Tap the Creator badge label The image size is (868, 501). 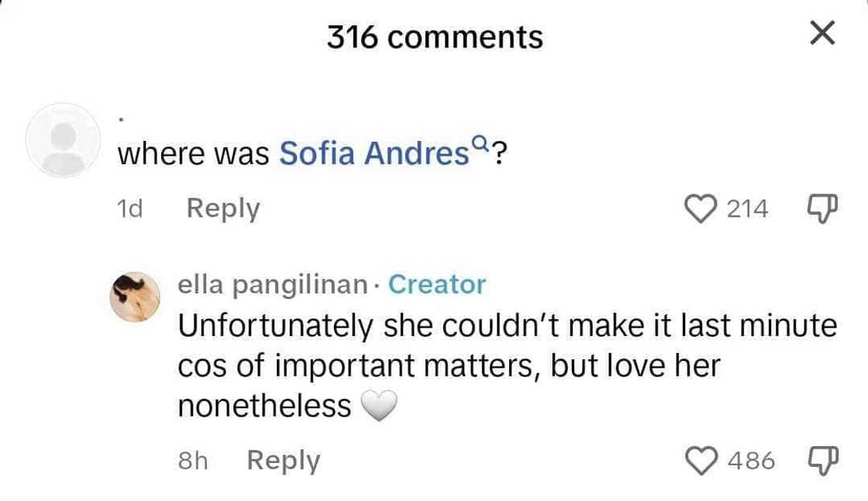[437, 285]
